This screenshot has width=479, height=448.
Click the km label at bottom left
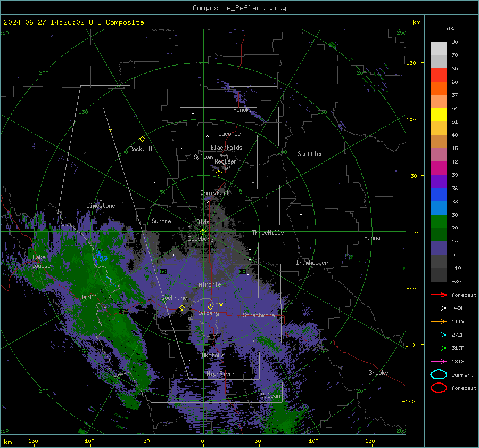pos(7,442)
